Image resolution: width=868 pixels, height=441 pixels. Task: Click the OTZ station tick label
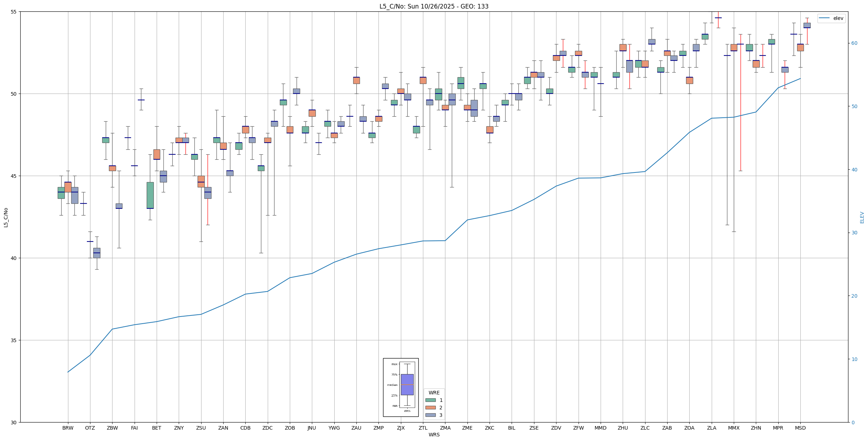coord(90,428)
